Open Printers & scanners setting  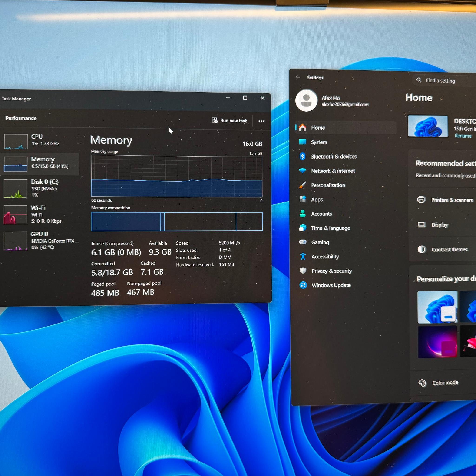pyautogui.click(x=442, y=200)
